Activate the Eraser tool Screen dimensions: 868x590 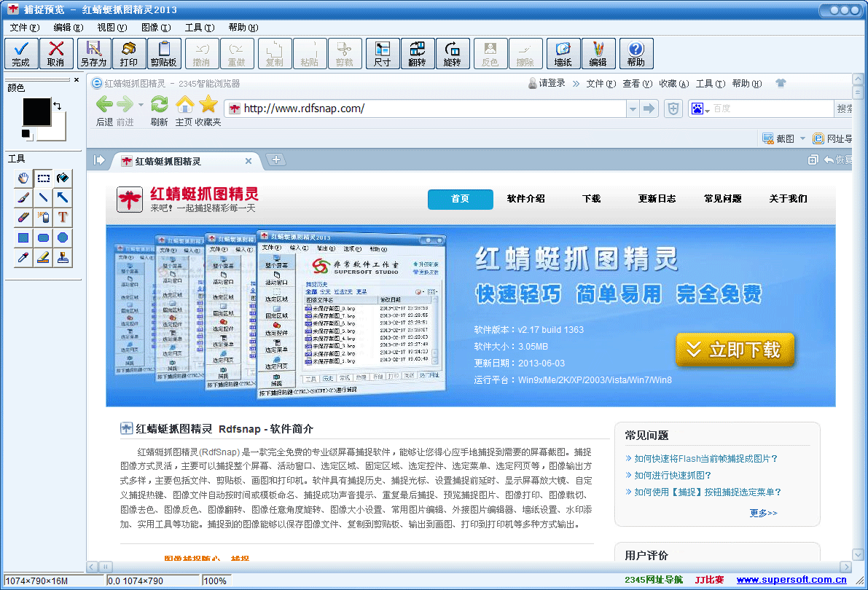[x=23, y=216]
